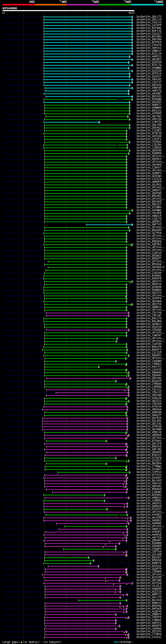
Task: Open hit UniRef100_Q69XD8
Action: [149, 151]
